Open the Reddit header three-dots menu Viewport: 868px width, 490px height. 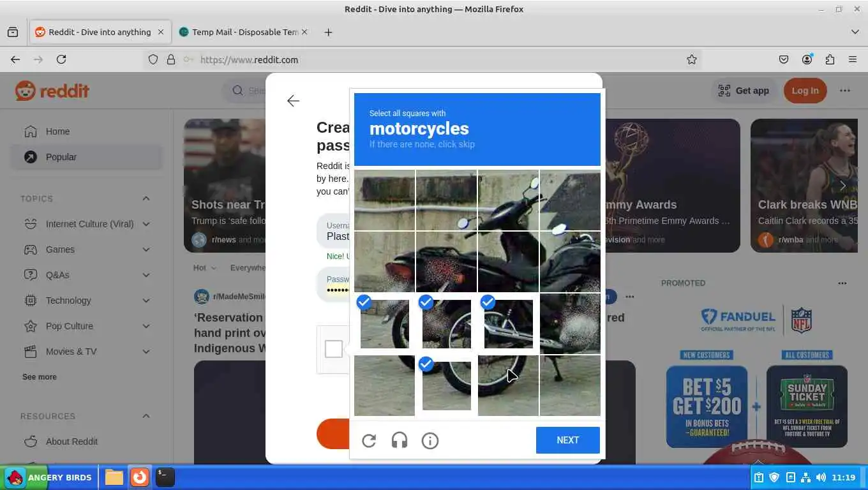click(845, 91)
